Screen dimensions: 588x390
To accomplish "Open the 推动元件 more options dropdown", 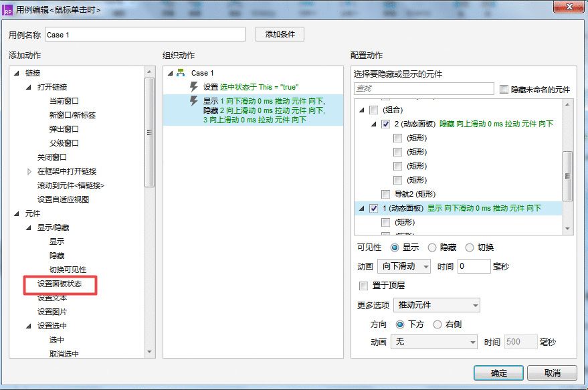I will click(437, 305).
